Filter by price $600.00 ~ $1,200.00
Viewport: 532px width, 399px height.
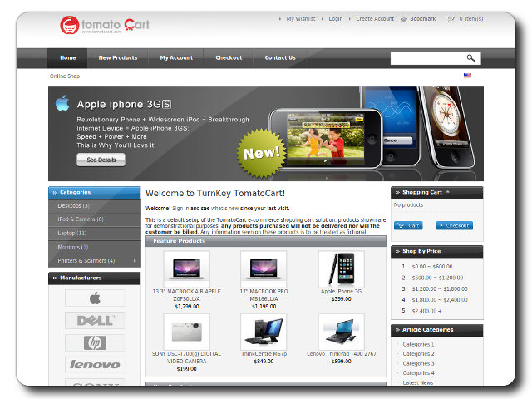coord(437,278)
